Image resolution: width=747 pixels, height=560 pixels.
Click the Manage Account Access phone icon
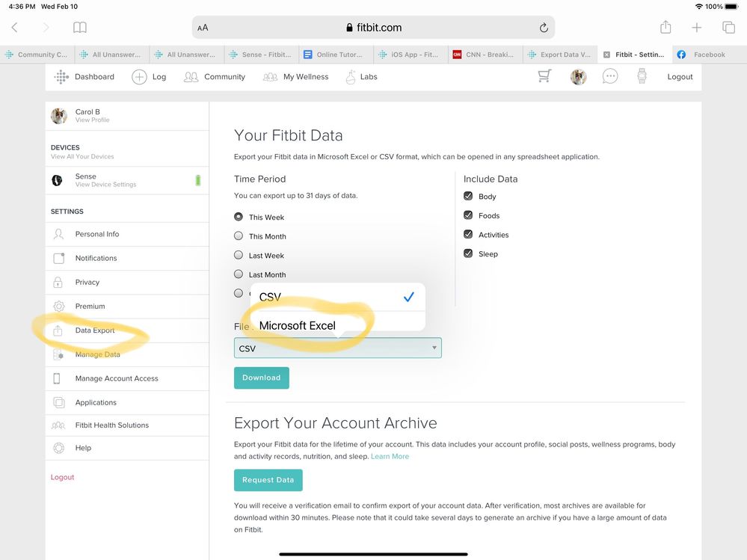click(57, 378)
